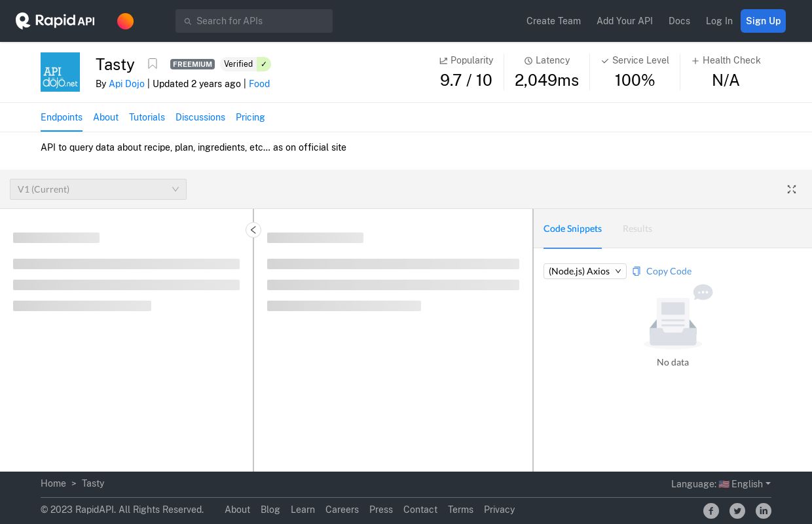
Task: Switch to the Endpoints tab
Action: click(62, 117)
